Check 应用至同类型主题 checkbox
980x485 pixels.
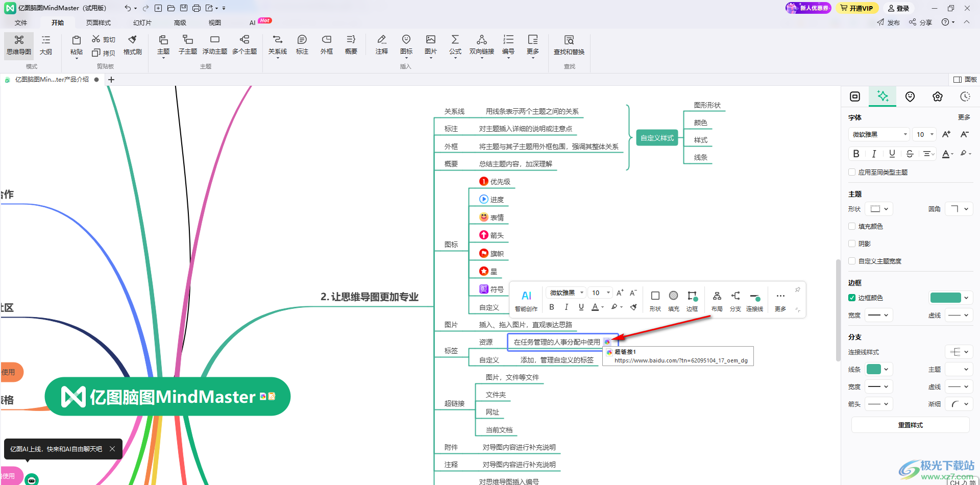click(852, 172)
